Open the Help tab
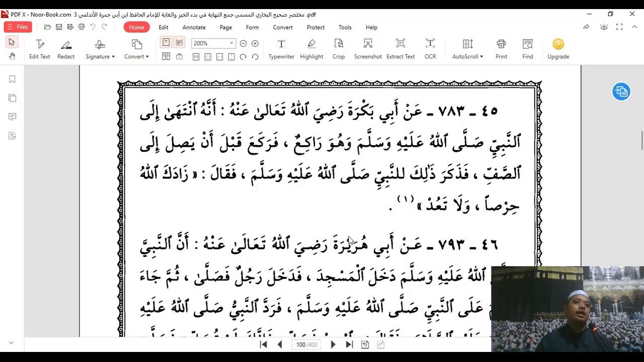644x362 pixels. (371, 27)
